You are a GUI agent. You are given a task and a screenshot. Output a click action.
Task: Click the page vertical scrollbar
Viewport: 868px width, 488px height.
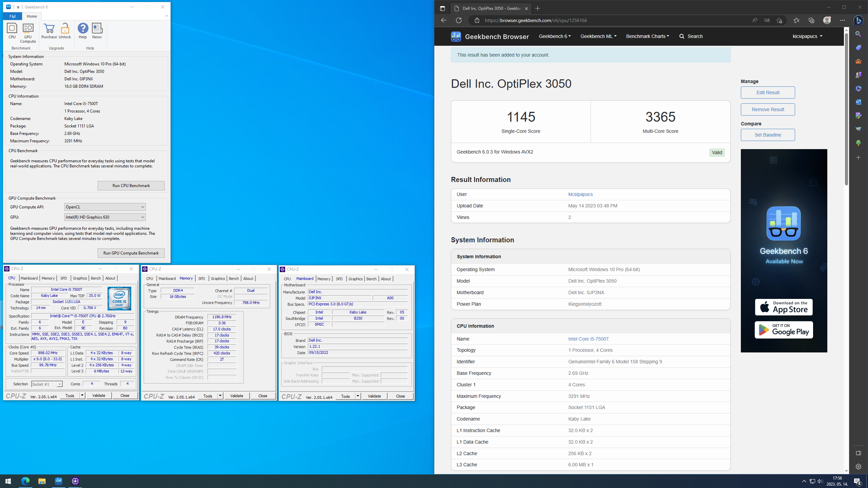pos(846,109)
